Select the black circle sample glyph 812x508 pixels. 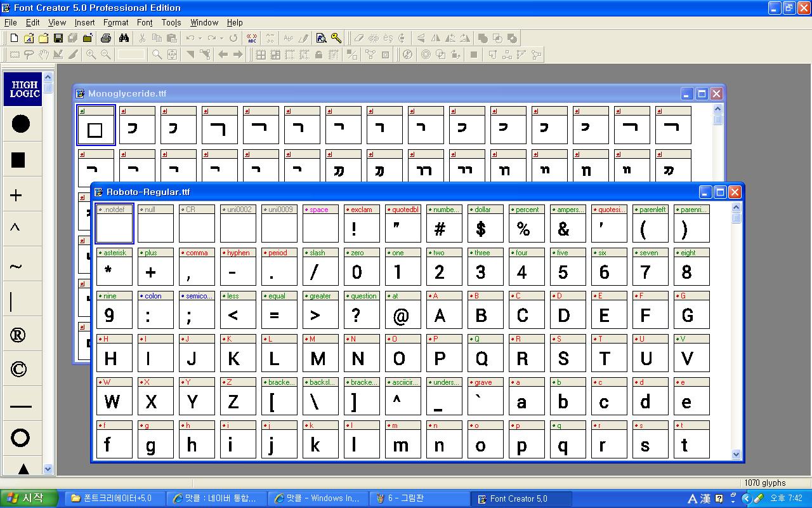[21, 123]
